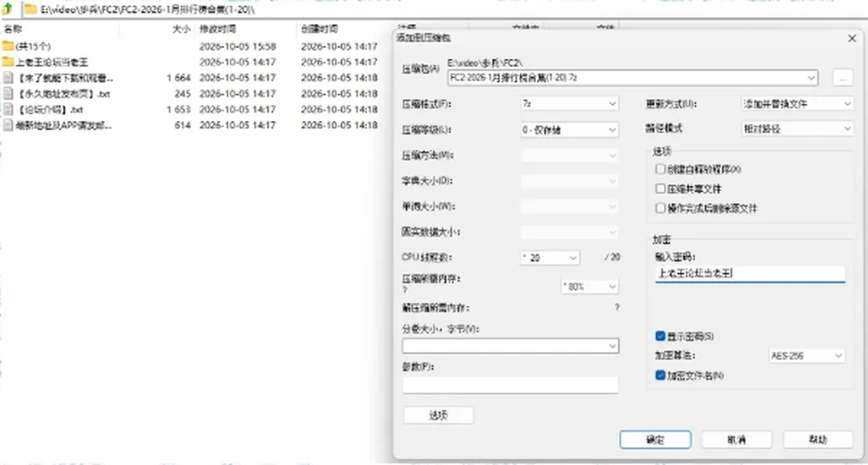Click the 614 size file's icon
The width and height of the screenshot is (868, 465).
coord(8,126)
